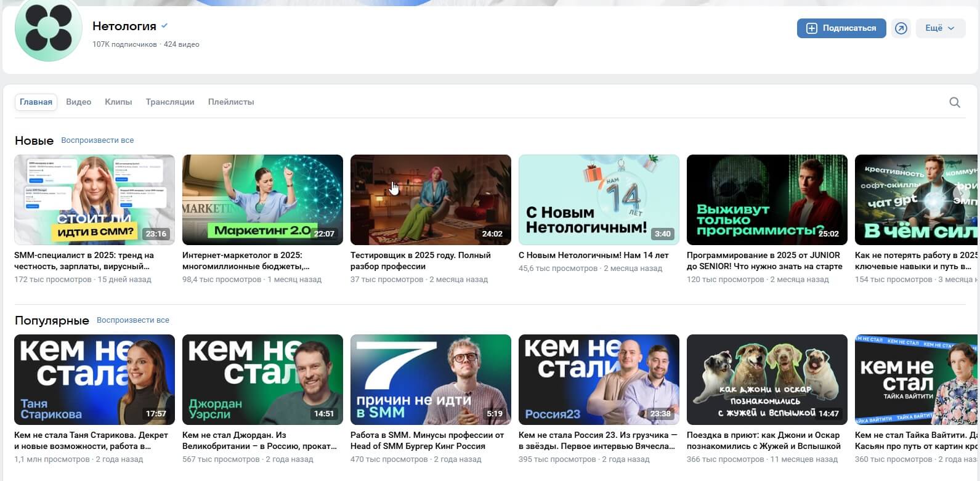
Task: Open title 'Кем не стала Россия 23'
Action: coord(597,441)
